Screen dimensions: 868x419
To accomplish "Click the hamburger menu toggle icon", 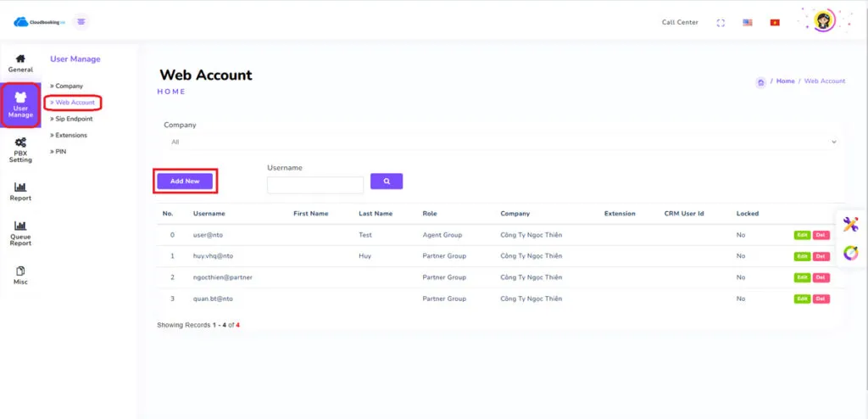I will (x=81, y=22).
